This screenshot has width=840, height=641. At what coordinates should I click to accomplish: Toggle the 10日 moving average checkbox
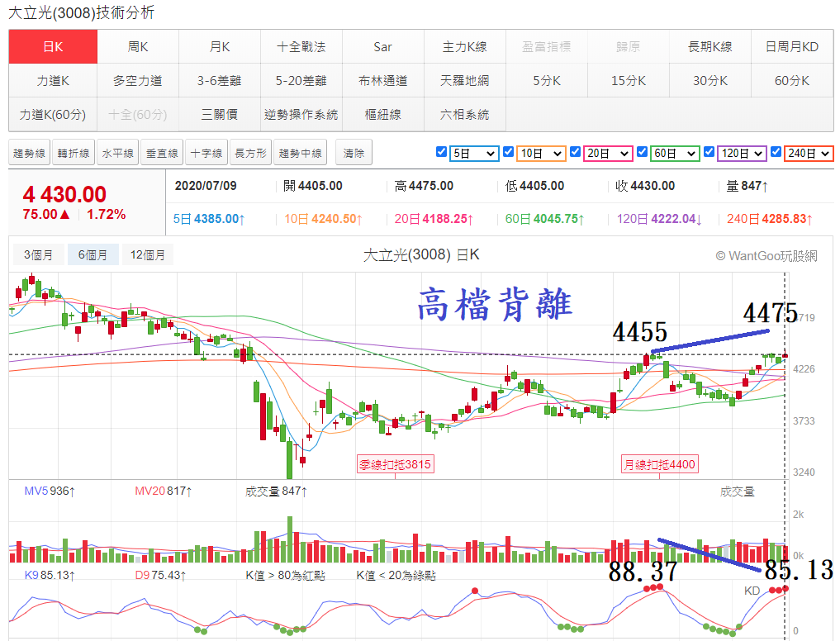click(x=509, y=152)
